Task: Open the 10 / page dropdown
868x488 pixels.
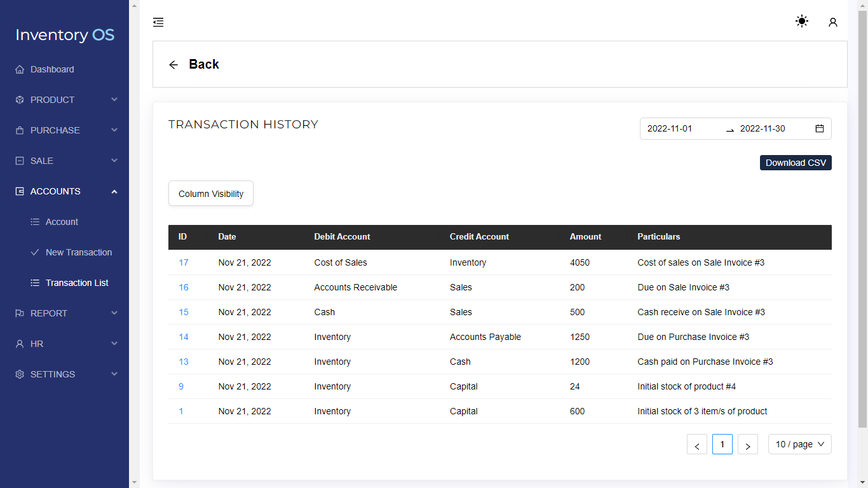Action: coord(799,444)
